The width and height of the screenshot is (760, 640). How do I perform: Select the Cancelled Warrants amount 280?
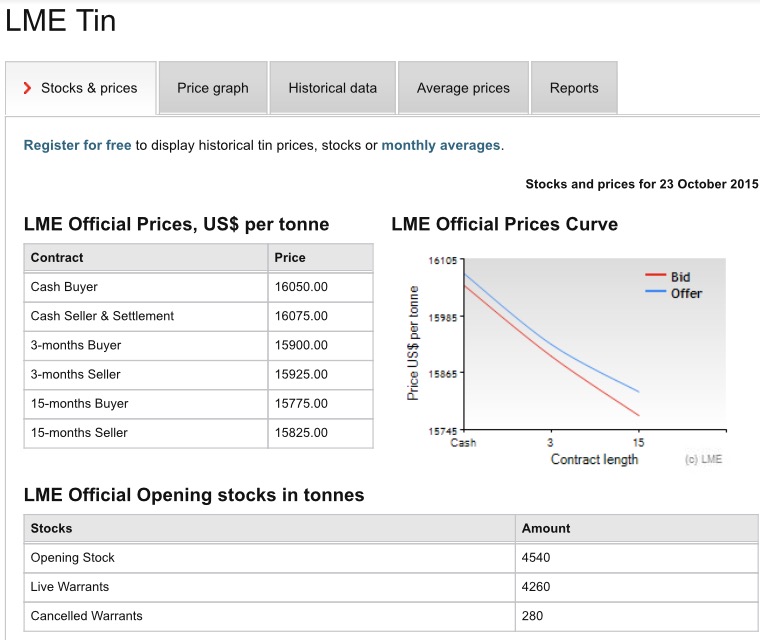[x=532, y=616]
